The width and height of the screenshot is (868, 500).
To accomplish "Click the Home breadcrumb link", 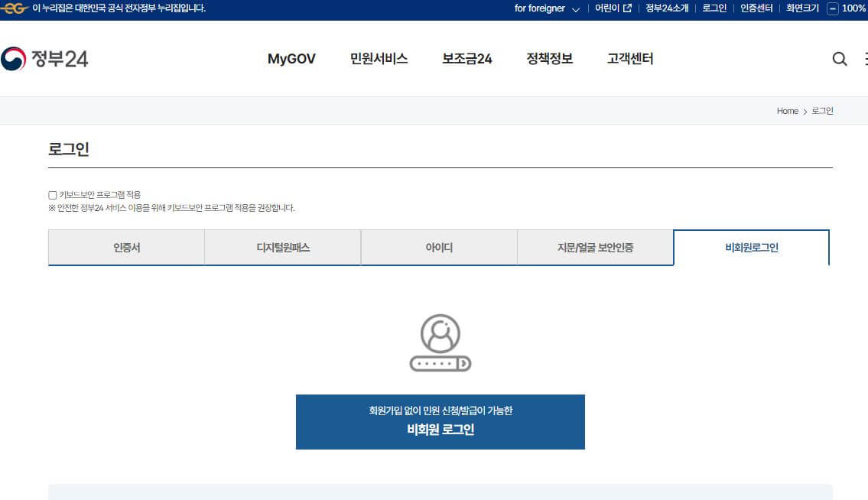I will [787, 111].
